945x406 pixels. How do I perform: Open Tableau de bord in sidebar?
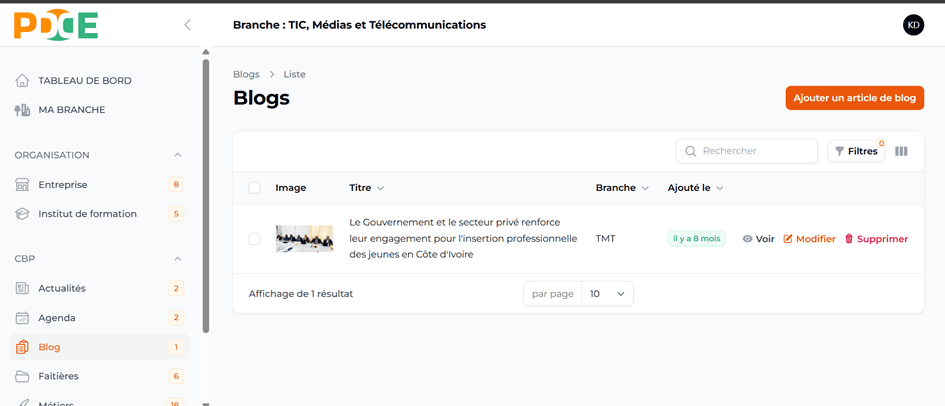pyautogui.click(x=84, y=81)
